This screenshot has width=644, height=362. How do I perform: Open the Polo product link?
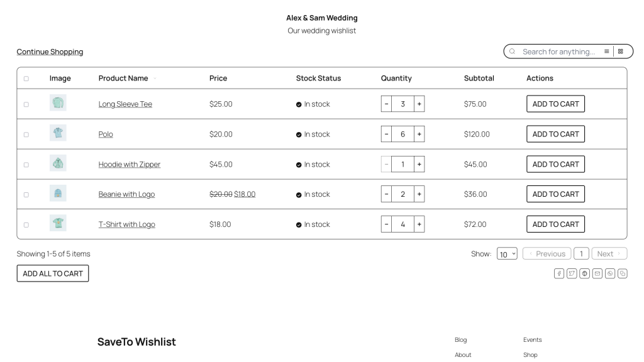click(106, 134)
